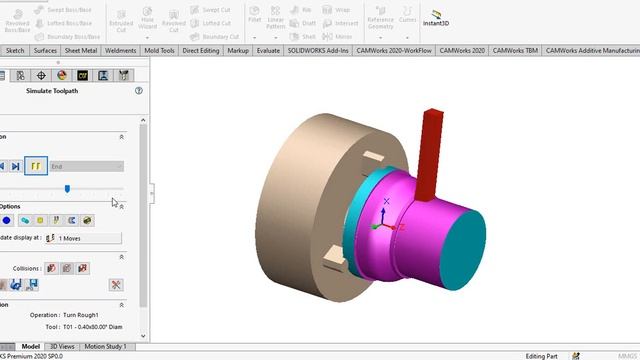
Task: Switch to the Weldments tab
Action: pos(120,51)
